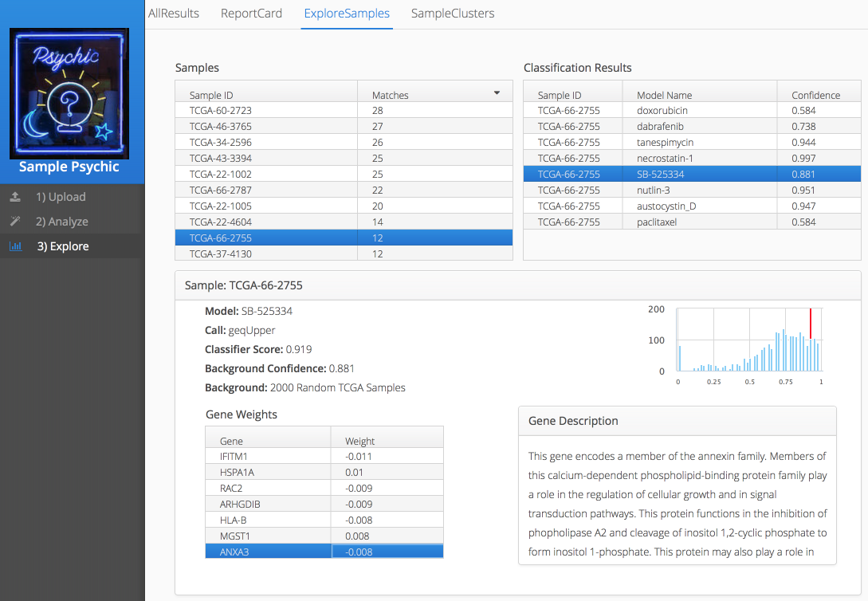Image resolution: width=868 pixels, height=601 pixels.
Task: Click the Analyze magic wand icon
Action: point(14,222)
